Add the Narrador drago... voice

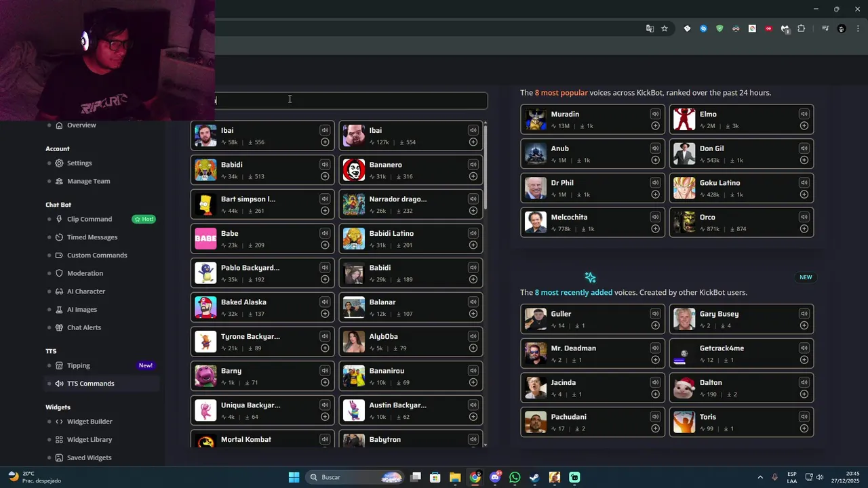(x=473, y=211)
